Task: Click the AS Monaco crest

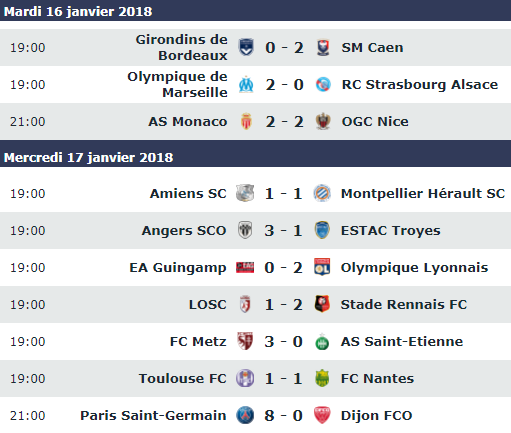Action: coord(246,121)
